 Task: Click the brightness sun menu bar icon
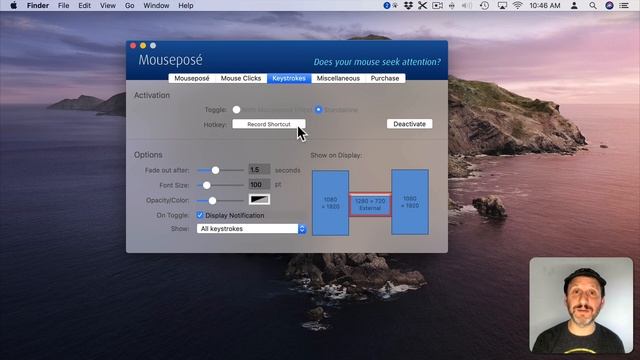[395, 5]
